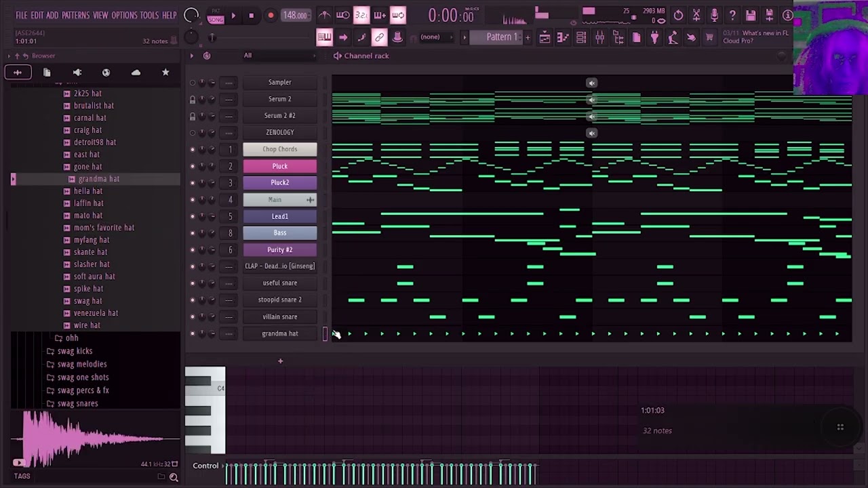Select the browser plugins tab icon
The height and width of the screenshot is (488, 868).
coord(77,73)
